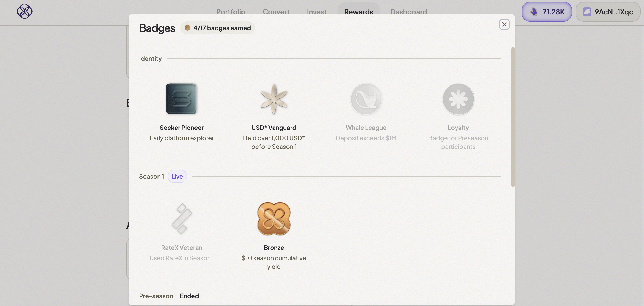This screenshot has height=306, width=644.
Task: Switch to the Convert tab
Action: [x=276, y=11]
